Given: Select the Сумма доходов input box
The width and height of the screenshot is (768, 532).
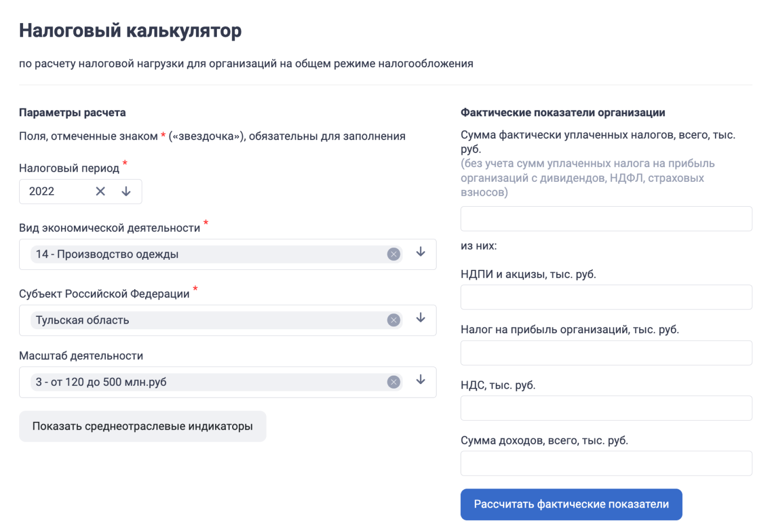Looking at the screenshot, I should coord(606,463).
